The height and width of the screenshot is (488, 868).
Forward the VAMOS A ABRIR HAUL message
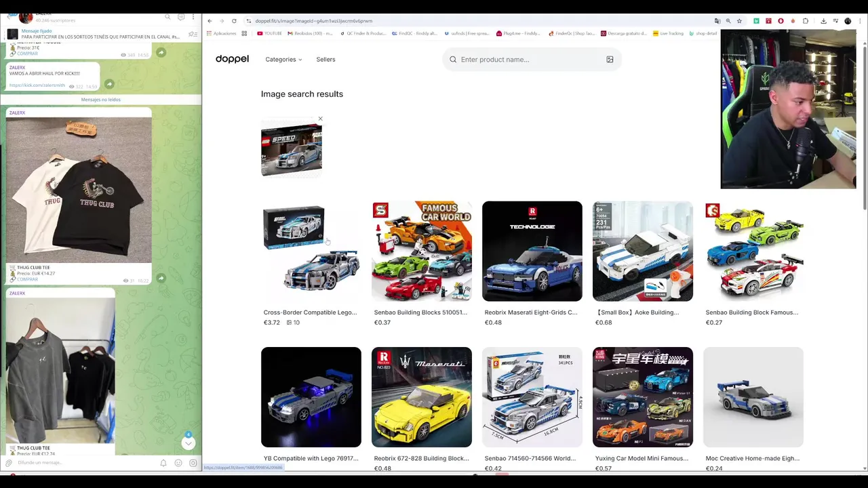109,85
